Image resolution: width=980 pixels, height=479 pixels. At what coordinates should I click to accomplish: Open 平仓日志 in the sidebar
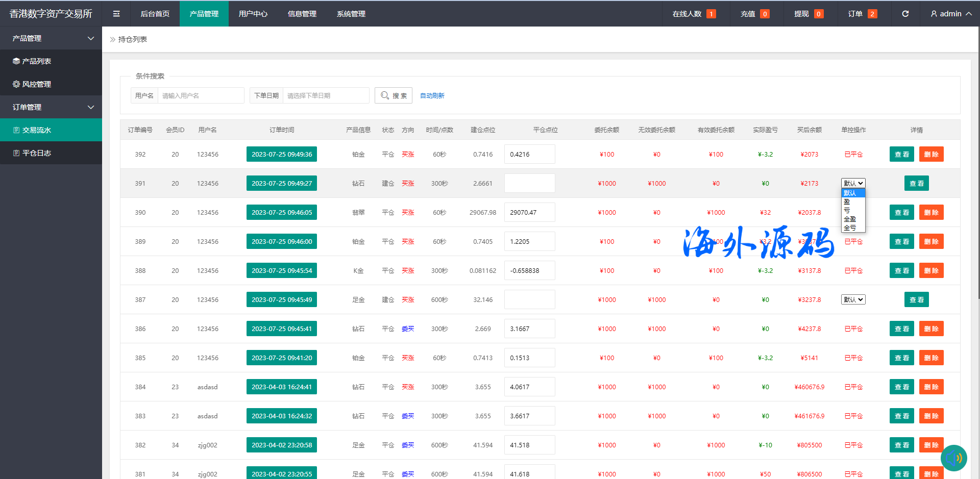37,153
